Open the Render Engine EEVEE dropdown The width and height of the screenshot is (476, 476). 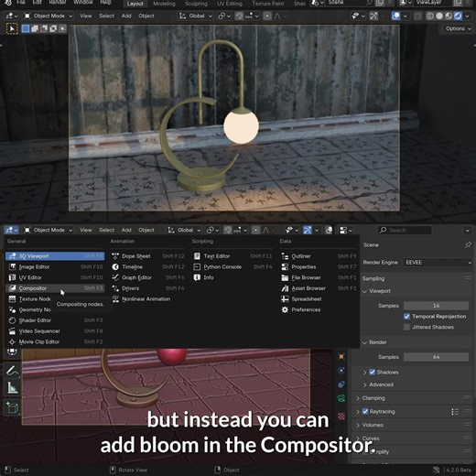click(x=438, y=263)
